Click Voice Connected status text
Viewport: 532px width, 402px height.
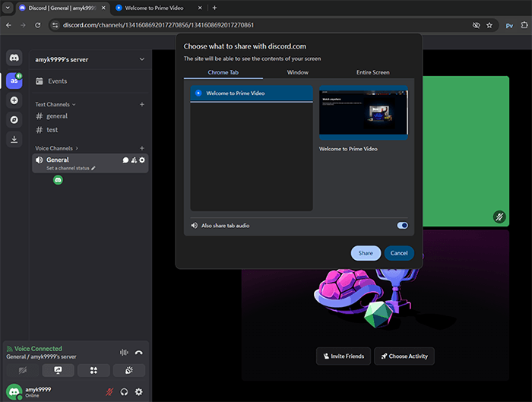(38, 349)
